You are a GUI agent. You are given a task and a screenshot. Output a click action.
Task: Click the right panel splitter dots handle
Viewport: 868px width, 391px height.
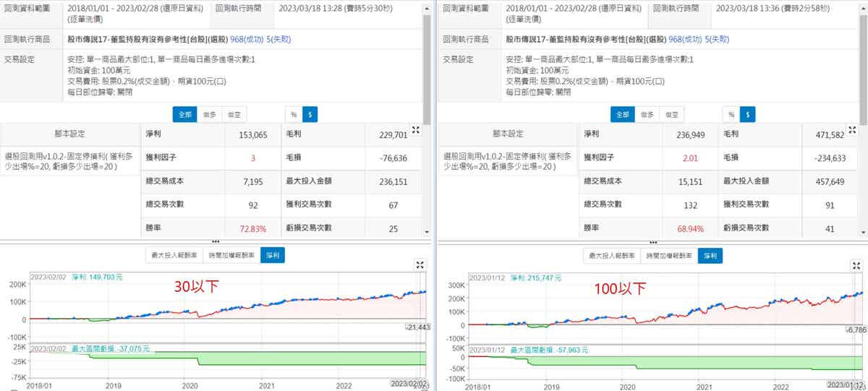pos(653,241)
